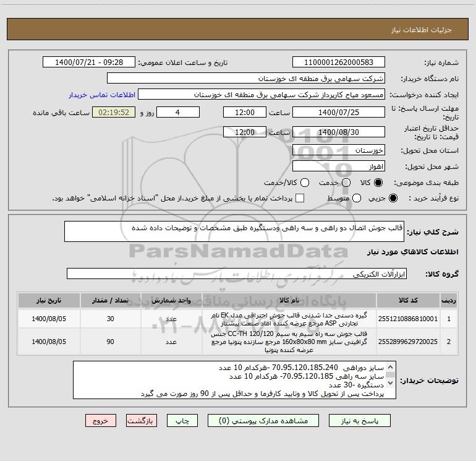Click the تاریخ نیاز column header
Screen dimensions: 476x461
(x=49, y=300)
